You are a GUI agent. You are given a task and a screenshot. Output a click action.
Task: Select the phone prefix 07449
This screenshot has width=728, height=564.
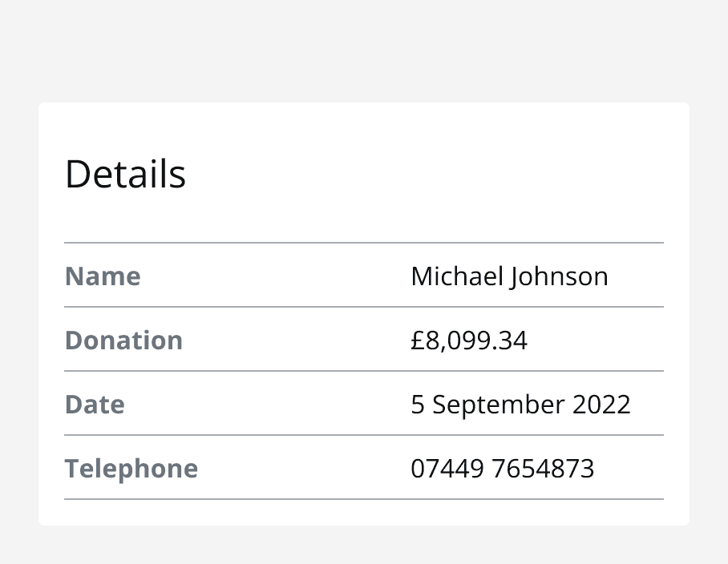point(447,469)
